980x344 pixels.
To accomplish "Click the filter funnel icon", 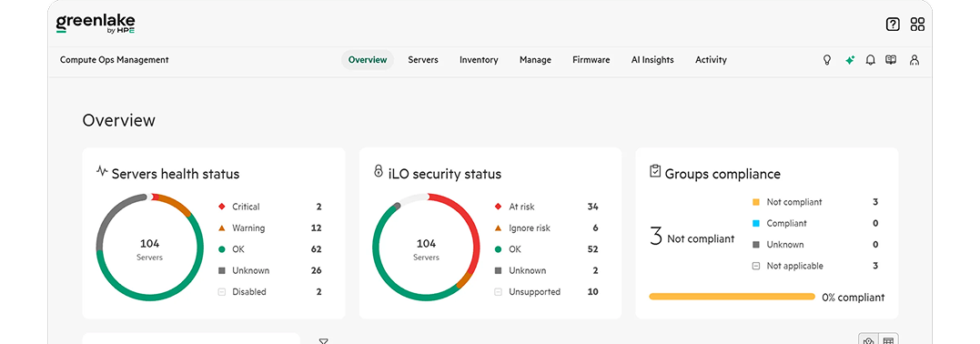I will tap(323, 341).
